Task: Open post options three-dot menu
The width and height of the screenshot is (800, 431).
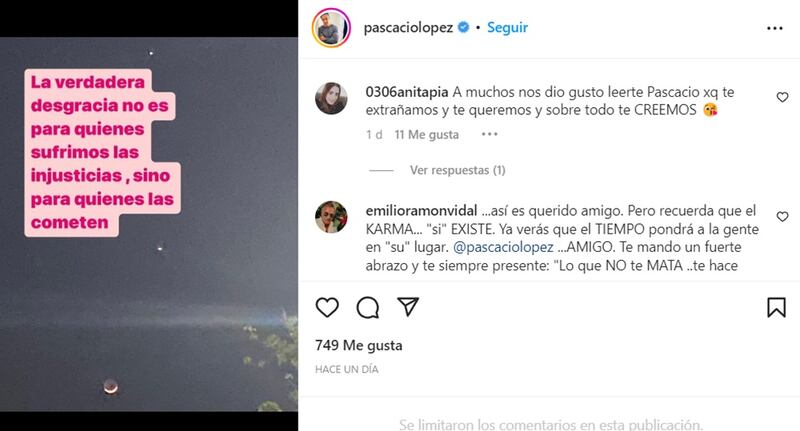Action: (x=774, y=28)
